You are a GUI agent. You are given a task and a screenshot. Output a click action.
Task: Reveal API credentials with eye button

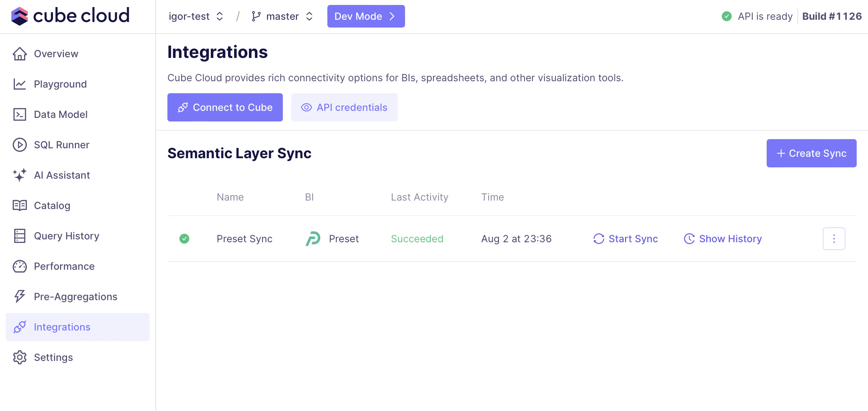tap(344, 107)
